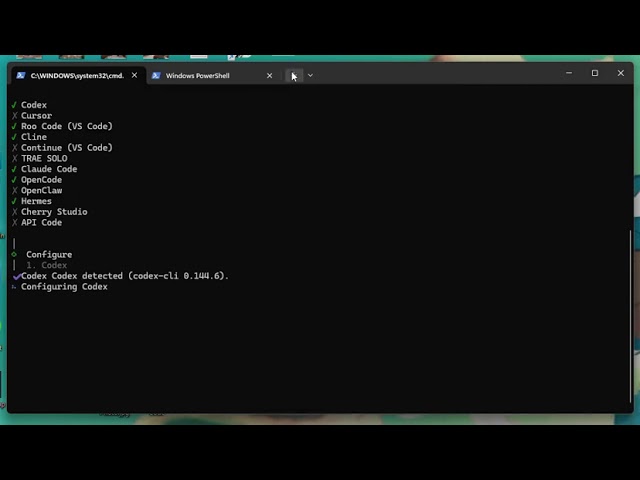Open a new terminal tab

coord(294,76)
